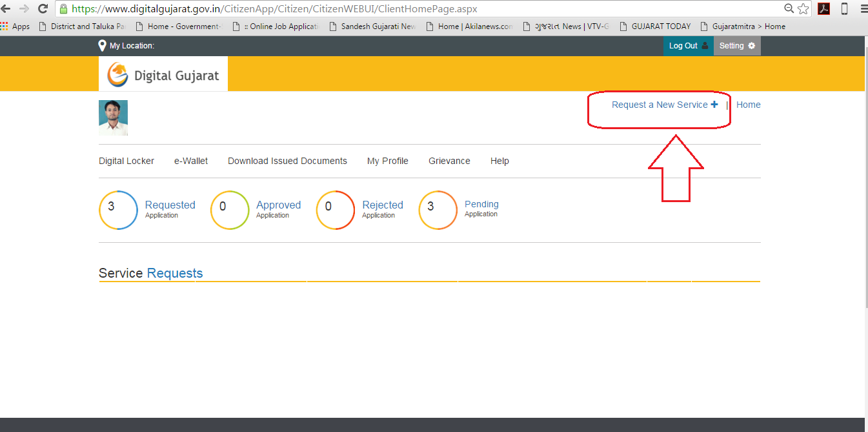Click the Approved Application count circle
Image resolution: width=868 pixels, height=432 pixels.
pyautogui.click(x=229, y=210)
